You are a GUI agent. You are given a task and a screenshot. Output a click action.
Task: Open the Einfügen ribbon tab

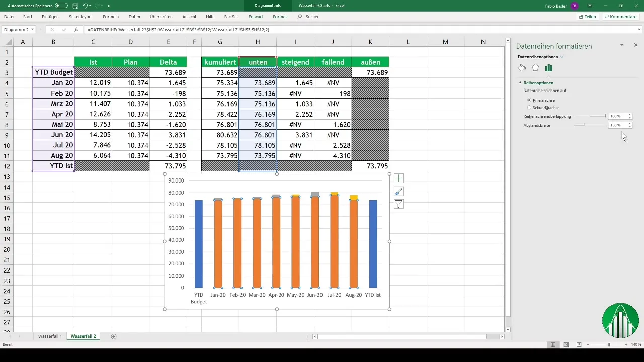tap(50, 17)
